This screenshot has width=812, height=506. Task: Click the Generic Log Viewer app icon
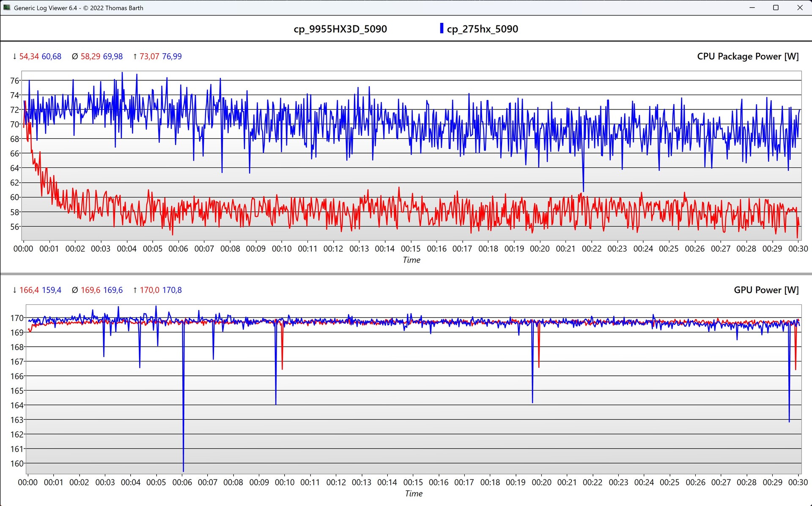coord(6,8)
